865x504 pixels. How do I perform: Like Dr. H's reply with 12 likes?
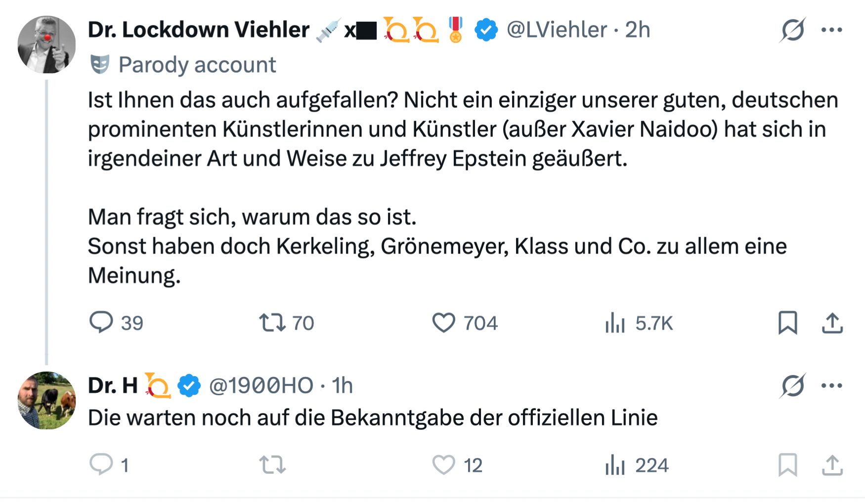click(x=443, y=465)
